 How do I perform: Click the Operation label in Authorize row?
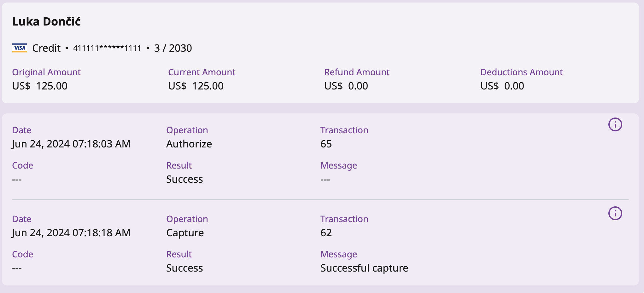[x=187, y=130]
